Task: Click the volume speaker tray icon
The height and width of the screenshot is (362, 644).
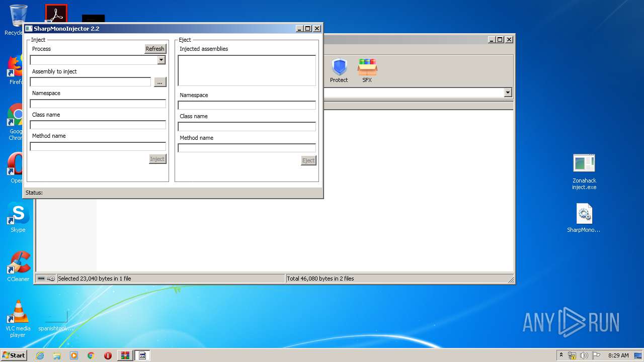Action: pyautogui.click(x=584, y=355)
